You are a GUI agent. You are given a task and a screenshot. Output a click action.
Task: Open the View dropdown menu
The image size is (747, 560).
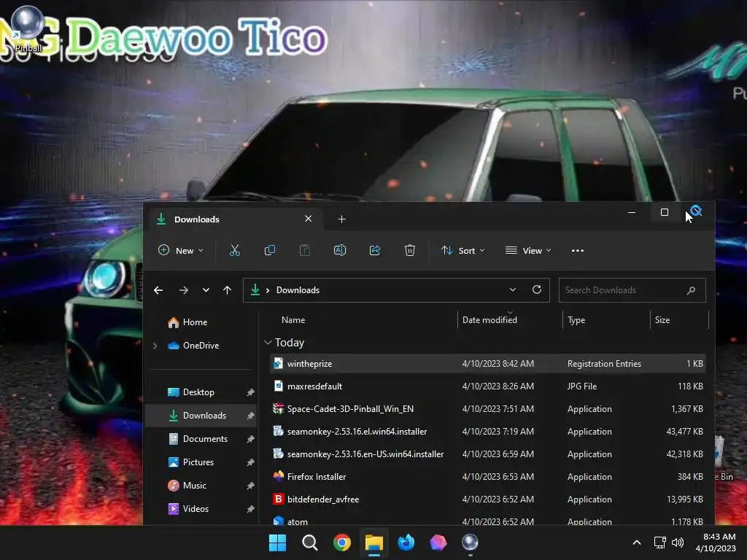[528, 251]
